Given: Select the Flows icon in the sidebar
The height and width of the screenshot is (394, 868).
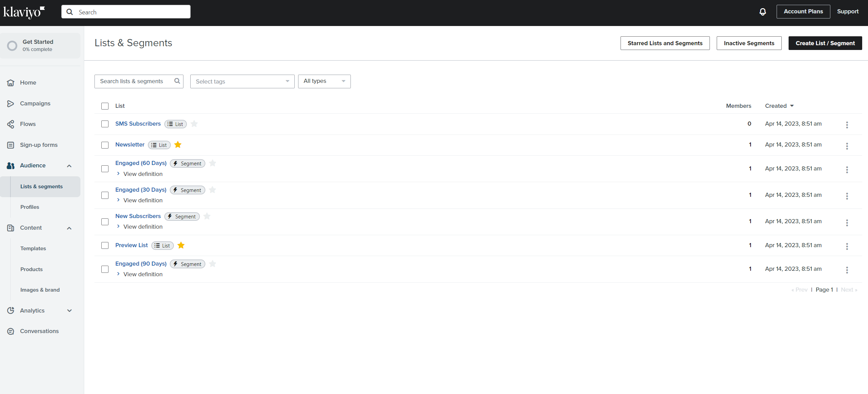Looking at the screenshot, I should pos(11,124).
